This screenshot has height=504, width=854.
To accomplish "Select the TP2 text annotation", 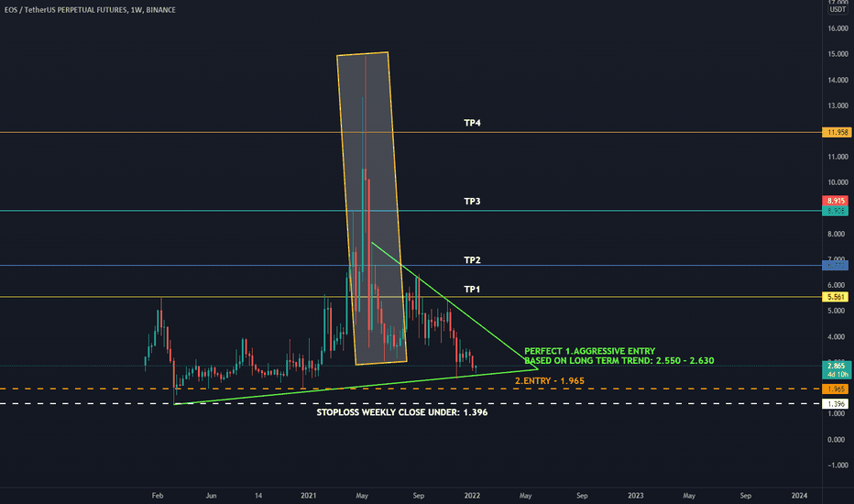I will pos(472,260).
